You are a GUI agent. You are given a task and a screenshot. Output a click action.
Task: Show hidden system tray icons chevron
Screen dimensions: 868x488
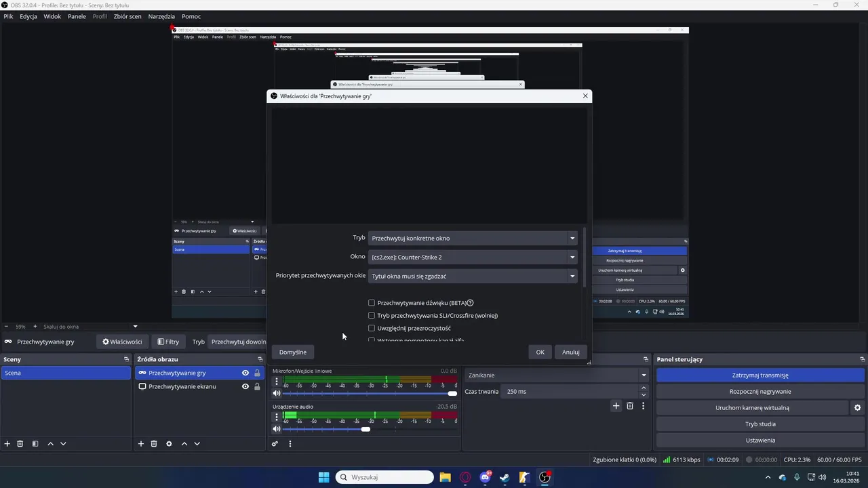[768, 477]
